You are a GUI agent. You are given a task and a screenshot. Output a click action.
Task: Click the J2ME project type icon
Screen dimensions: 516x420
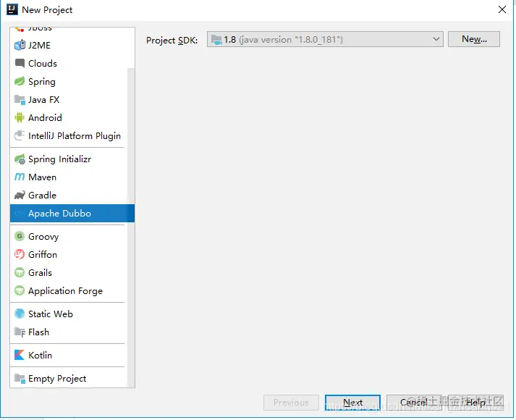[x=20, y=45]
